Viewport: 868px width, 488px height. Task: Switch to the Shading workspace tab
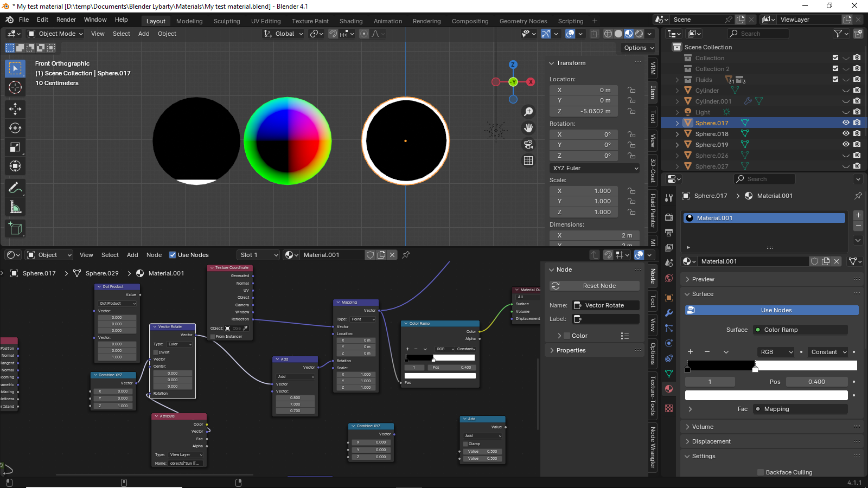(x=351, y=21)
